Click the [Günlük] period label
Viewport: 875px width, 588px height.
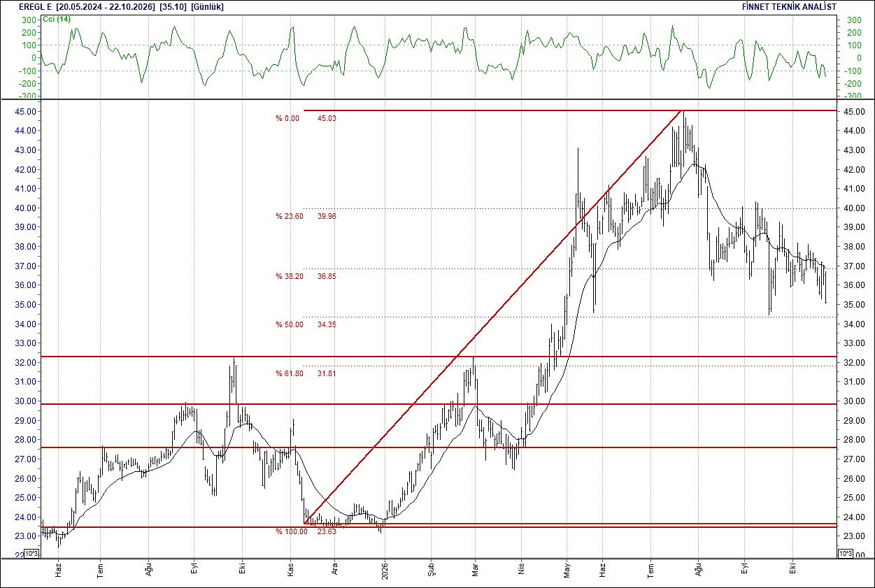[x=208, y=6]
